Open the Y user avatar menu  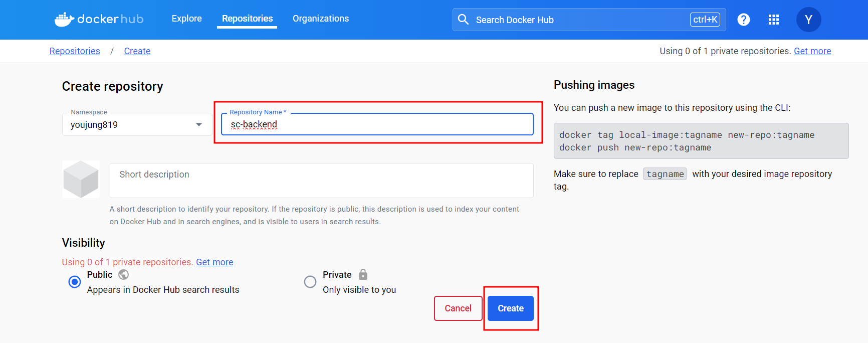click(808, 20)
